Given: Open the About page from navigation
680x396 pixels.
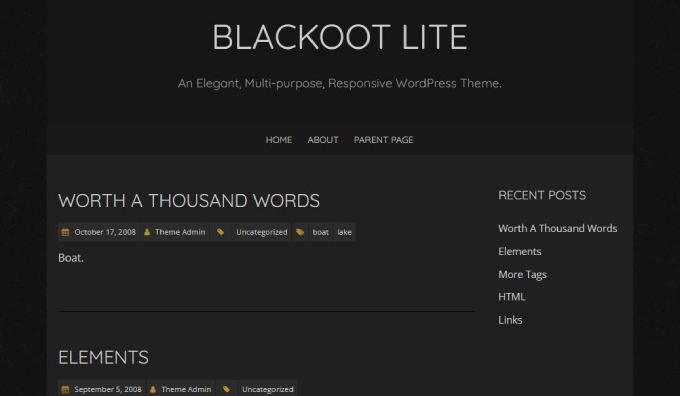Looking at the screenshot, I should tap(323, 140).
